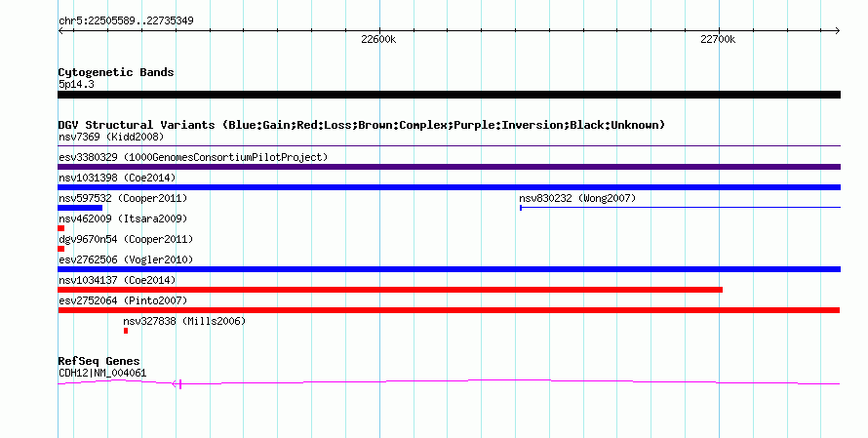Select the blue esv2762506 gain bar

tap(449, 269)
